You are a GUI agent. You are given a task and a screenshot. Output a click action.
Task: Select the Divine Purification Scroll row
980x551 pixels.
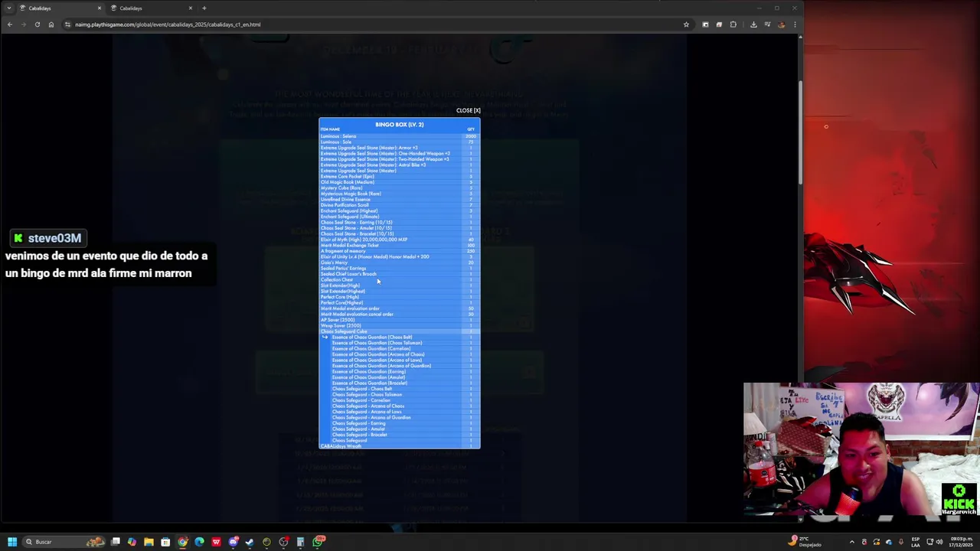point(399,205)
